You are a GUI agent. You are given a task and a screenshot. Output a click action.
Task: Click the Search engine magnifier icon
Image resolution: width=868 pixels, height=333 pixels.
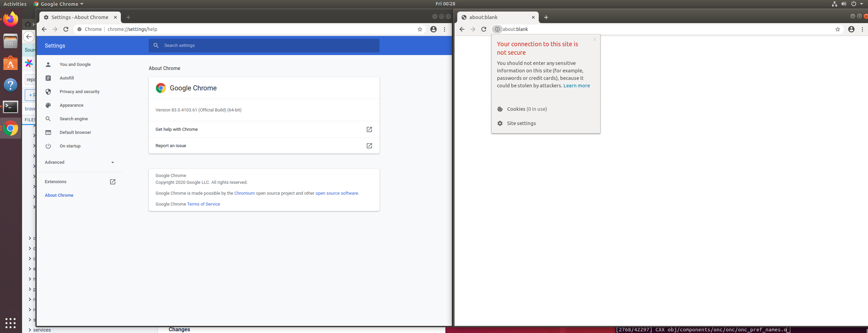(48, 119)
